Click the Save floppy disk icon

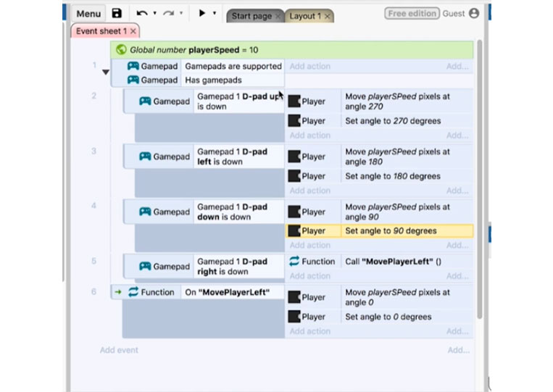click(117, 13)
